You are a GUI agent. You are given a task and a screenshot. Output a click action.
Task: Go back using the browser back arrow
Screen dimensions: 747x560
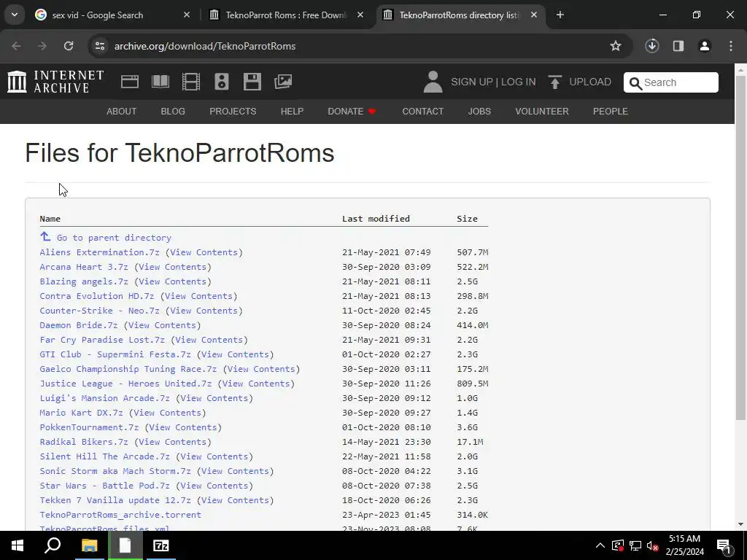[16, 46]
